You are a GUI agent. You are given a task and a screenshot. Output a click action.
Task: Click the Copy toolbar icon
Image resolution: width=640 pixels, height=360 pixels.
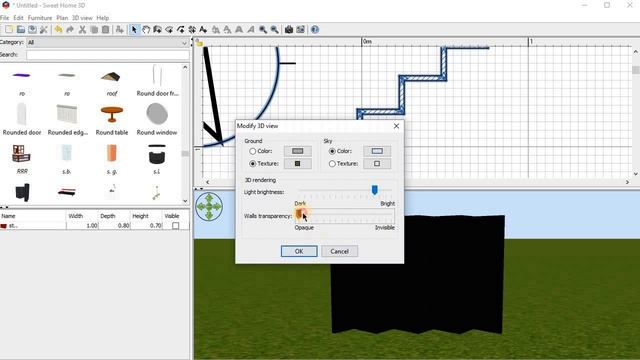[x=94, y=29]
